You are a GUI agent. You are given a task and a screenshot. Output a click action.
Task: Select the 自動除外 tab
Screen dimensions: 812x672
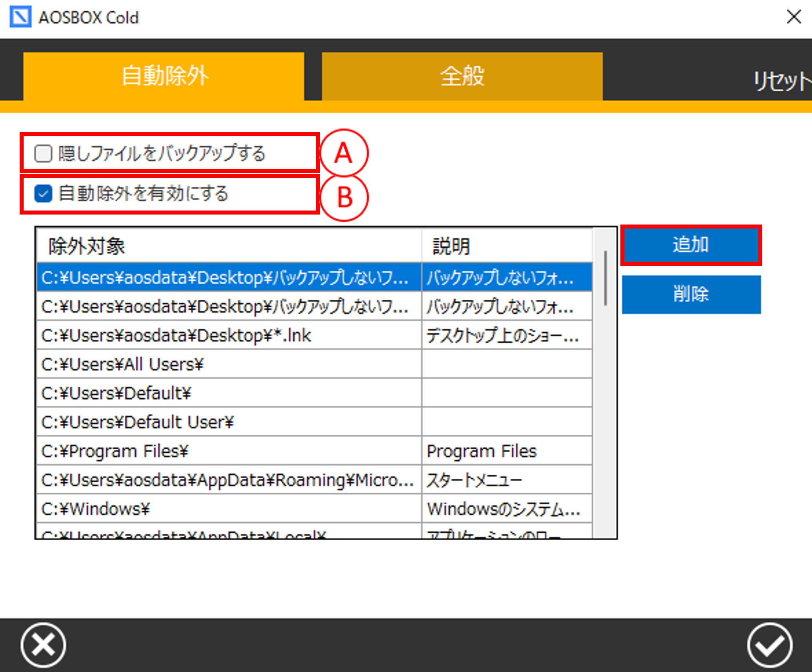point(164,76)
